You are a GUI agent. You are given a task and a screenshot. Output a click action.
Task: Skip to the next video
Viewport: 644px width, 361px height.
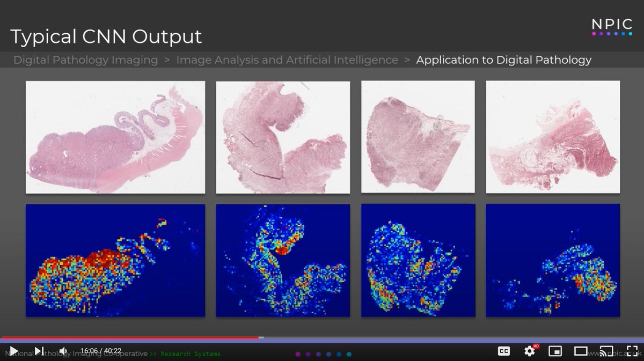point(39,351)
